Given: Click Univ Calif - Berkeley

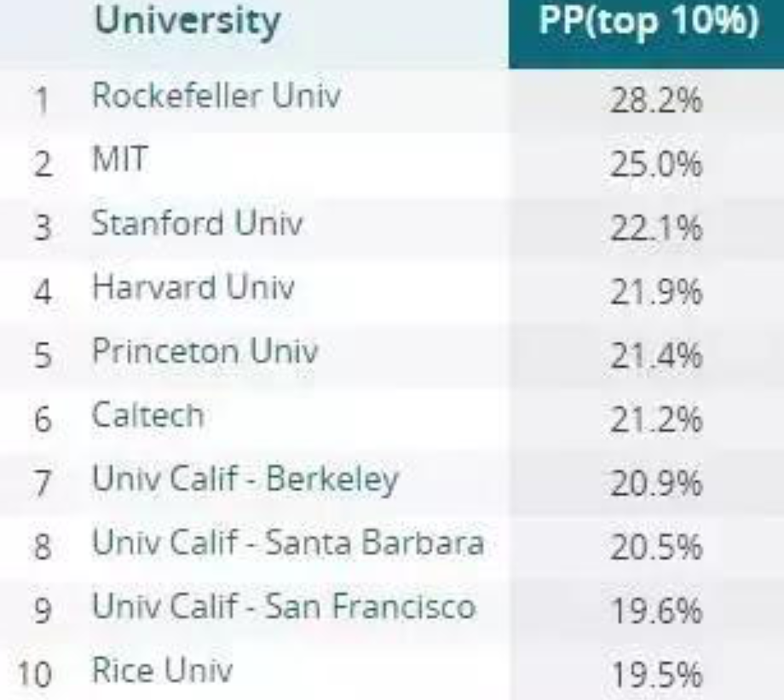Looking at the screenshot, I should 245,479.
